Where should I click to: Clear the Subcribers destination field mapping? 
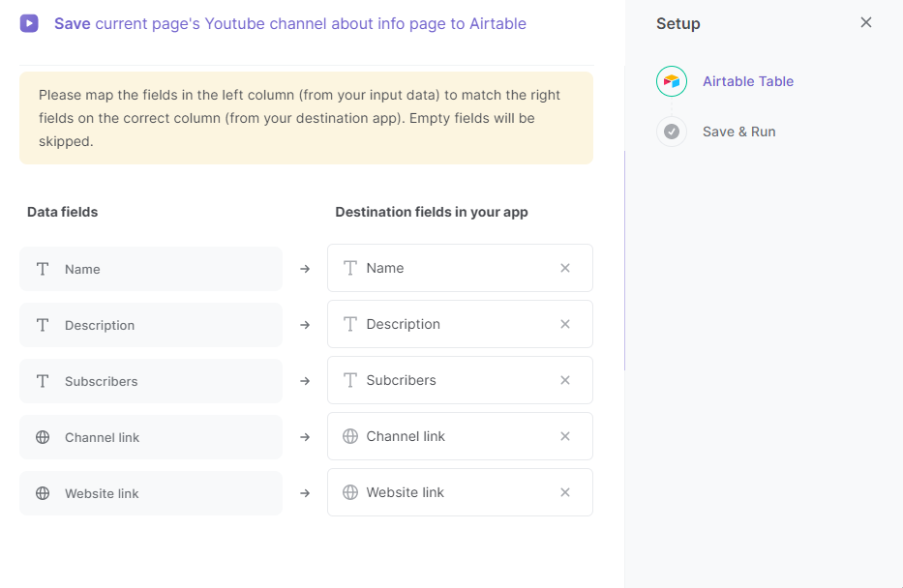pos(565,380)
